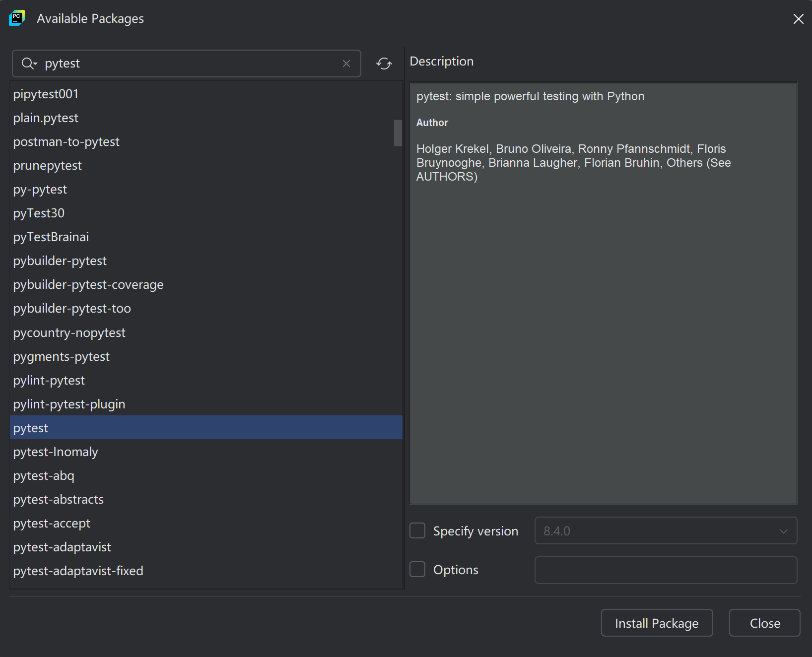812x657 pixels.
Task: Select pylint-pytest package
Action: click(x=206, y=380)
